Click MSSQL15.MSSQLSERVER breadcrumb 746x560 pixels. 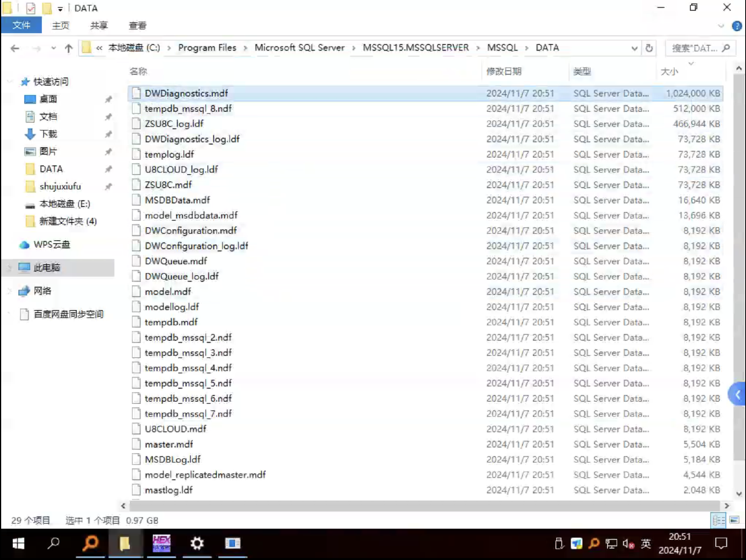[x=416, y=48]
